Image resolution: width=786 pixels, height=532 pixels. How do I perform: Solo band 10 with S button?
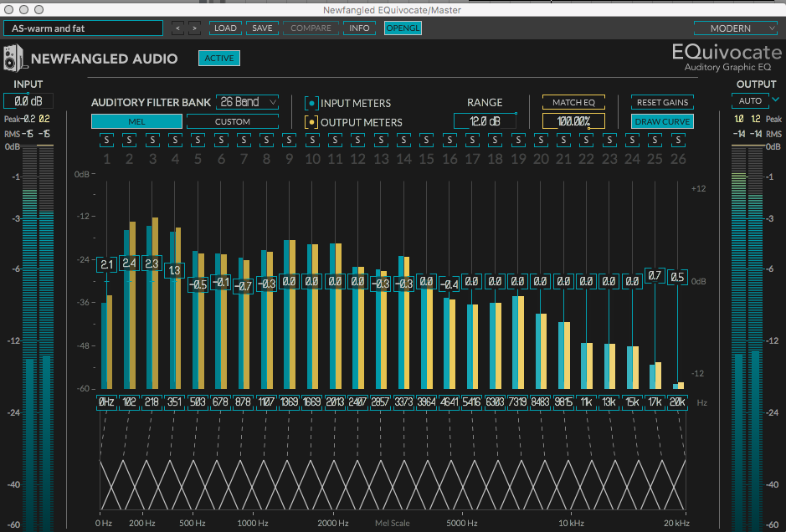click(x=312, y=141)
